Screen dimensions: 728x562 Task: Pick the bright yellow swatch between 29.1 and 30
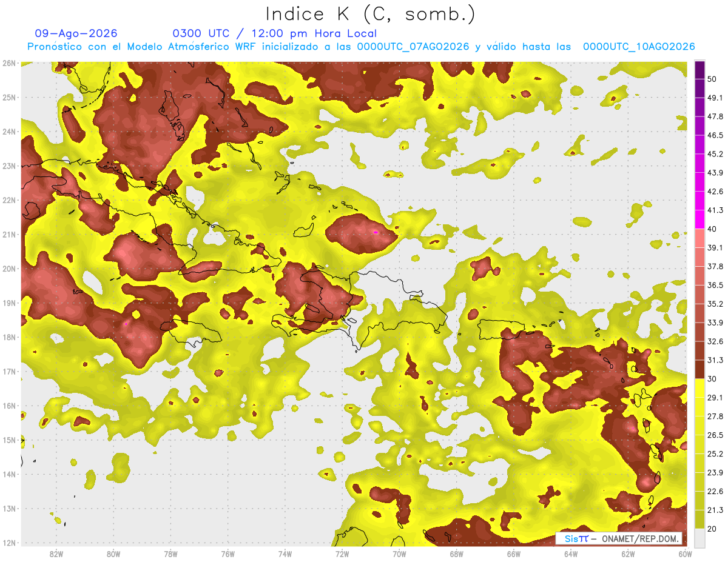pyautogui.click(x=699, y=388)
